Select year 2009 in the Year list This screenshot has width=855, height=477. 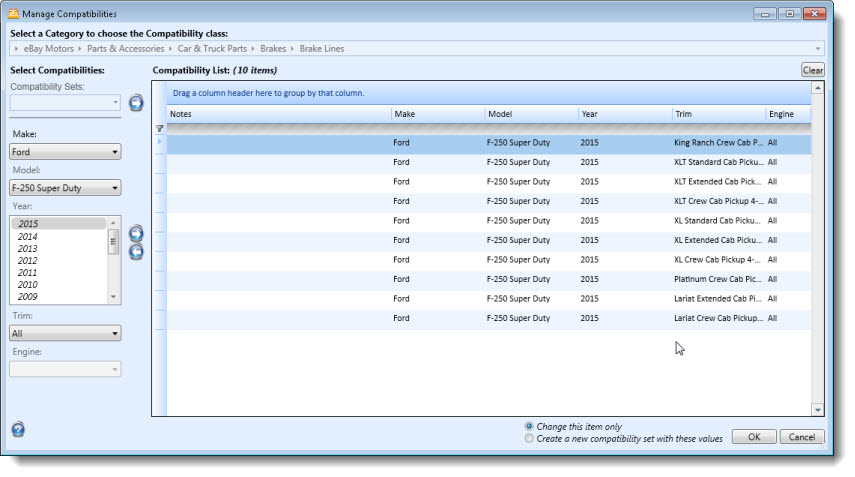point(58,297)
